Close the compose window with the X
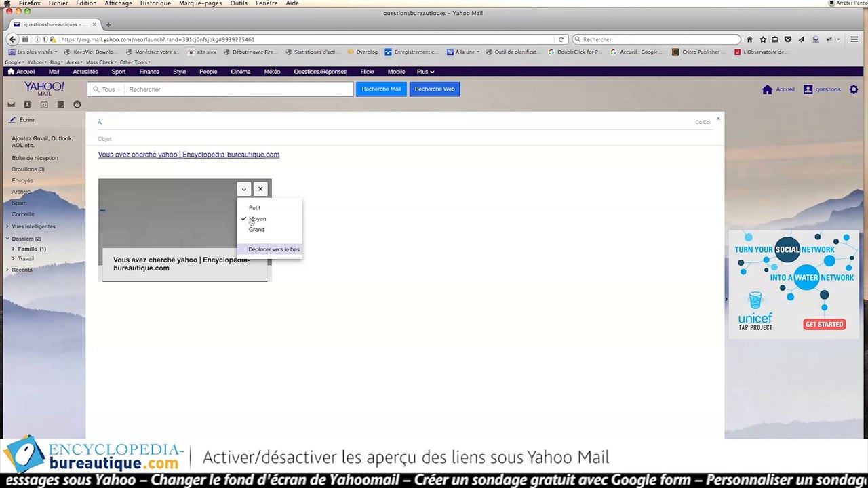The image size is (868, 488). click(718, 119)
